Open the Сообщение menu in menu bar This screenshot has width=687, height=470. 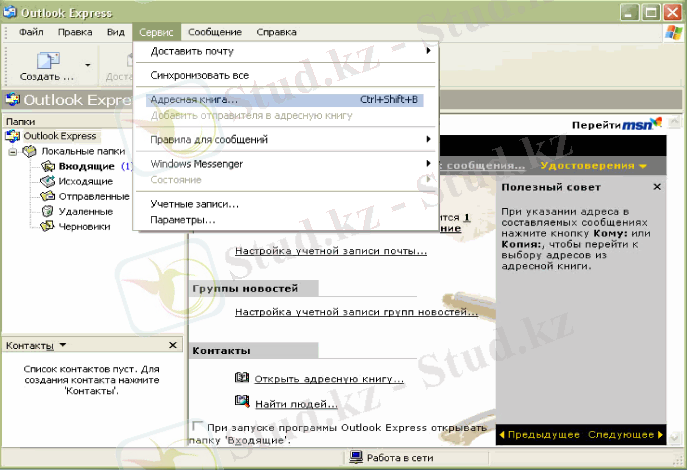point(214,32)
